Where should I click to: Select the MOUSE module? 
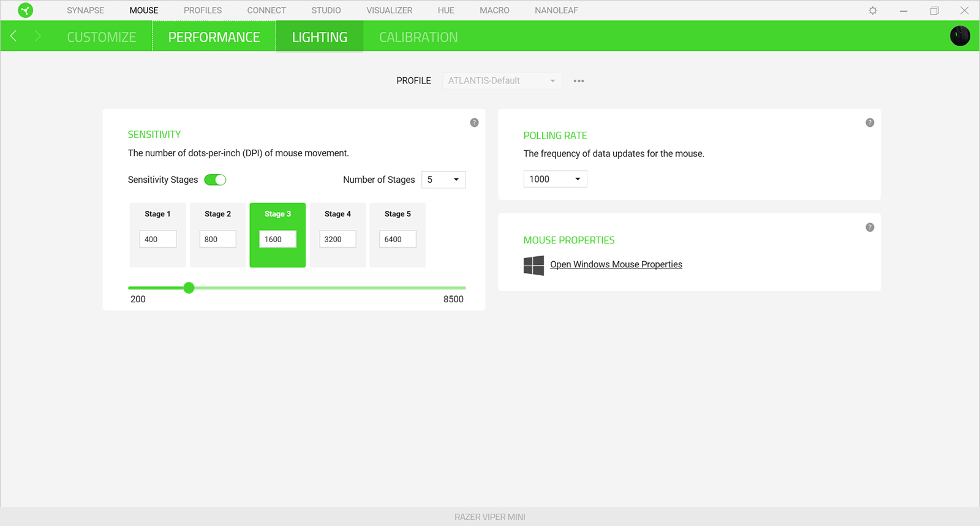(144, 10)
